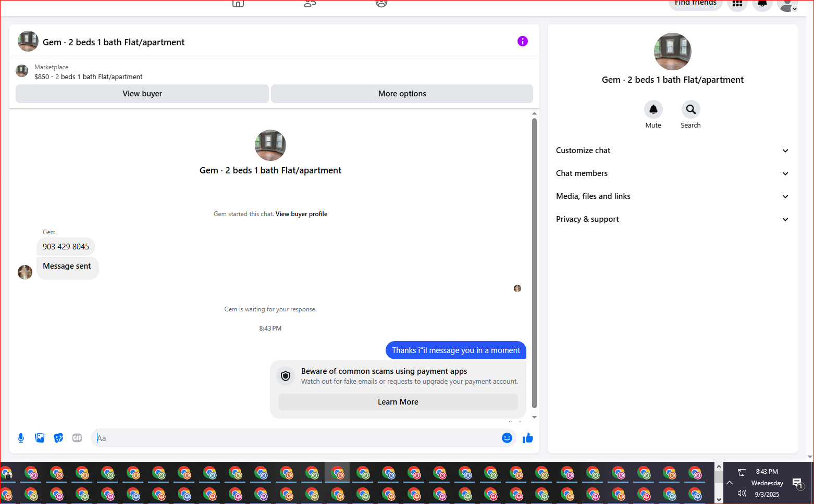The image size is (814, 504).
Task: Click the taskbar rows scroll-down arrow
Action: (x=719, y=499)
